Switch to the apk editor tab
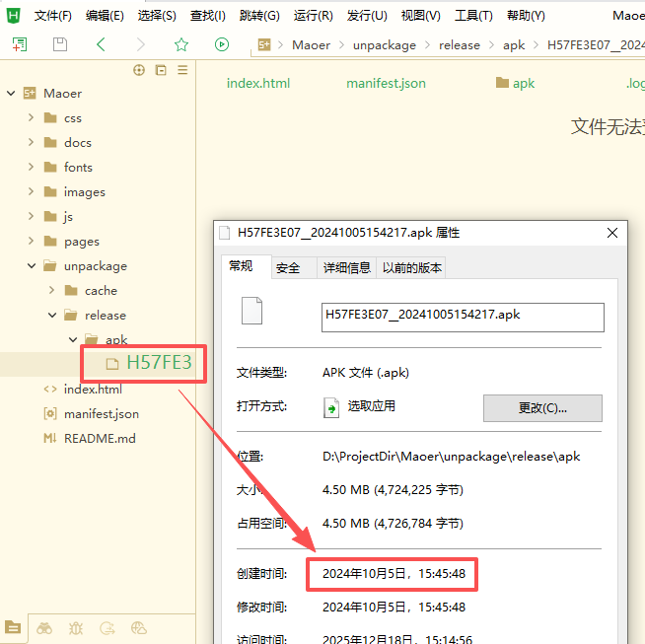645x644 pixels. (x=515, y=84)
